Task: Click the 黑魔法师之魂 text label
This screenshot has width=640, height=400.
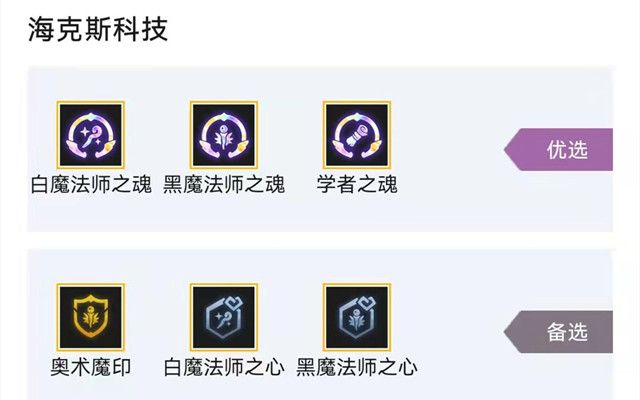Action: click(224, 184)
